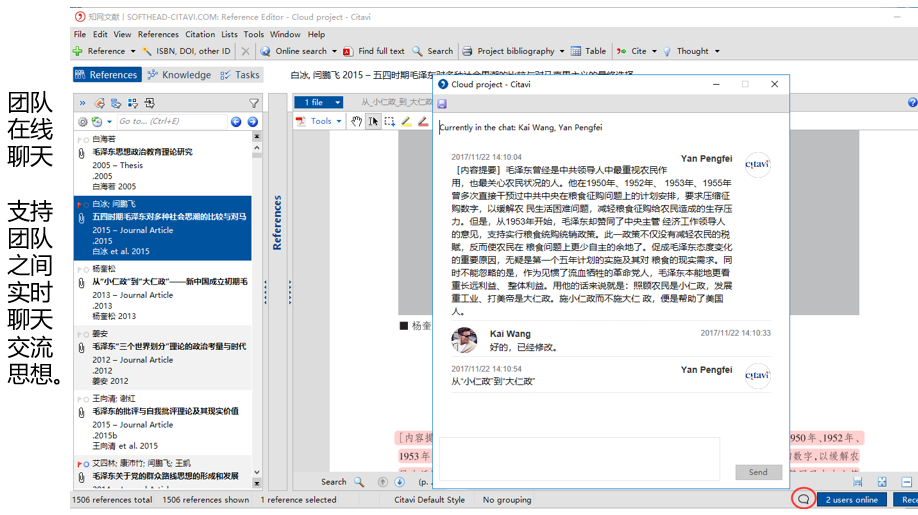The height and width of the screenshot is (515, 918).
Task: Open ISBN, DOI, other ID lookup
Action: click(x=187, y=52)
